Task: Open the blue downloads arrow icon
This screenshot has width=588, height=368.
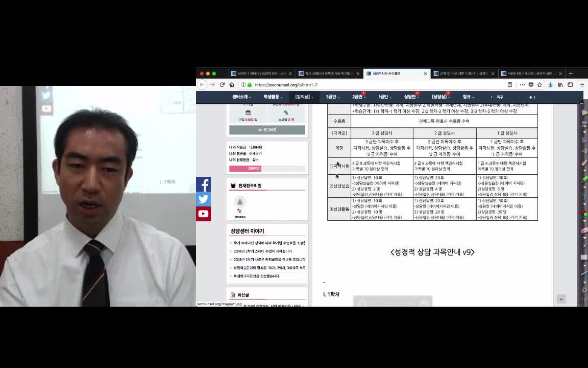Action: coord(551,85)
